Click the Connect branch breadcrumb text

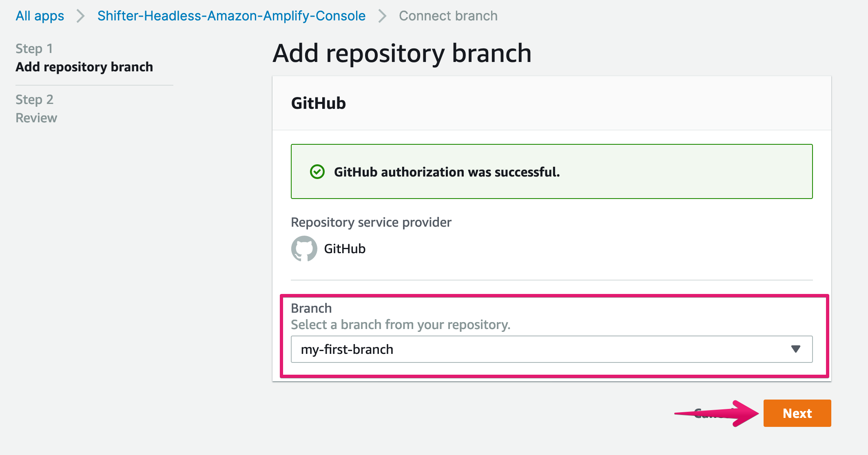click(448, 16)
